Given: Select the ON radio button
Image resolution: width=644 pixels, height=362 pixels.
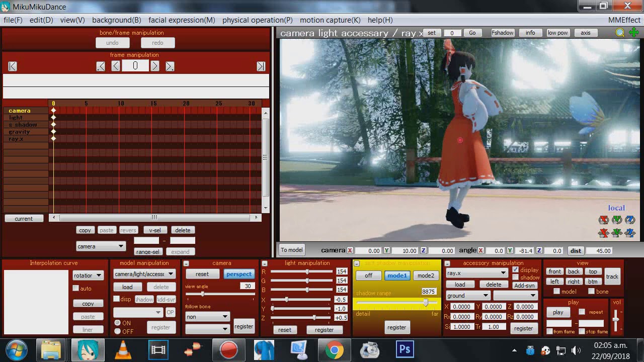Looking at the screenshot, I should coord(118,323).
